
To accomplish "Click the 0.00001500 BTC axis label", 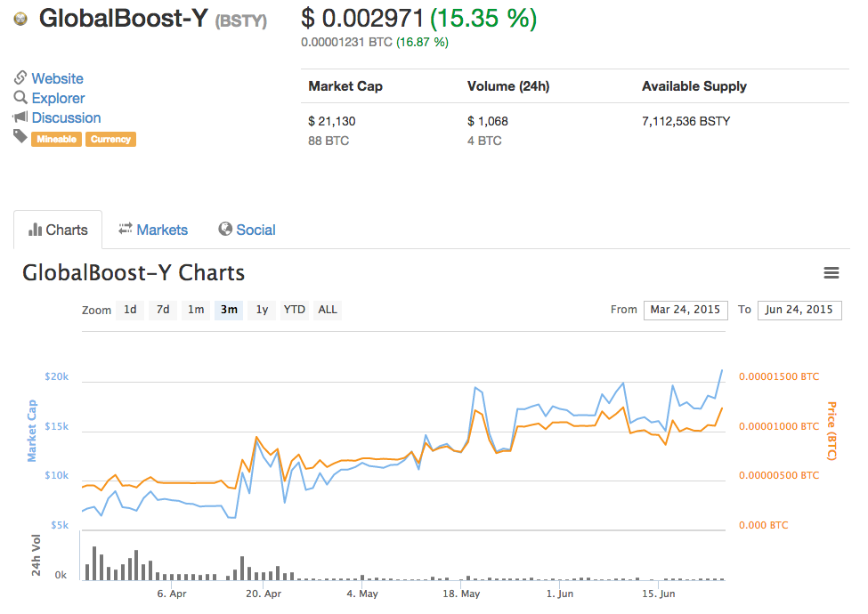I will pos(779,376).
